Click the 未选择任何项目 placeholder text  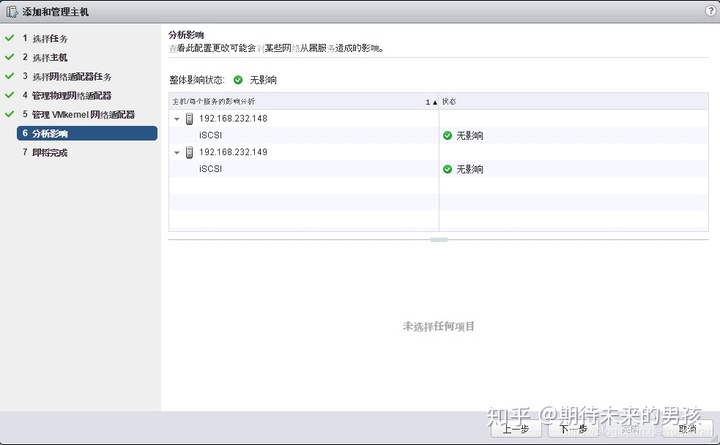(x=439, y=327)
